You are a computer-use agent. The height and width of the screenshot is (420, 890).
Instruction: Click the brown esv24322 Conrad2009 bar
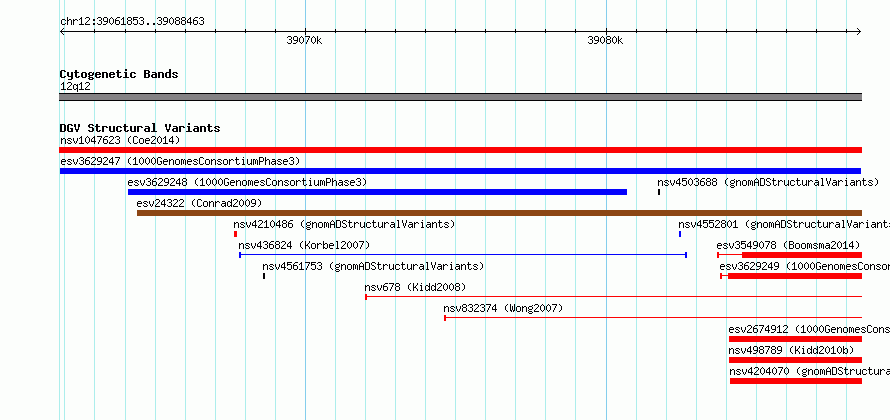click(x=499, y=213)
